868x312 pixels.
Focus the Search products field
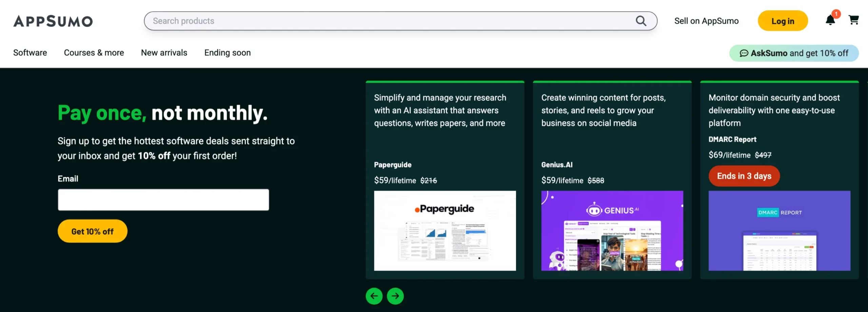[x=390, y=21]
